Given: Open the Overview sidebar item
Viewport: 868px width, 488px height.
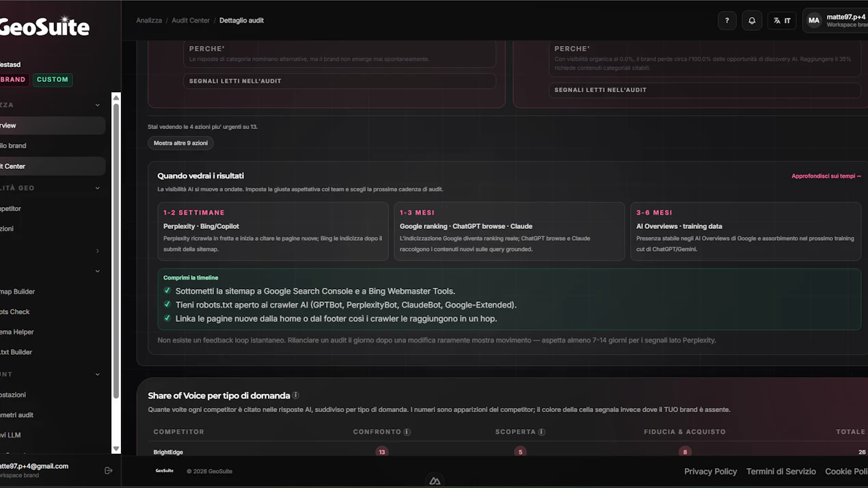Looking at the screenshot, I should pyautogui.click(x=51, y=126).
